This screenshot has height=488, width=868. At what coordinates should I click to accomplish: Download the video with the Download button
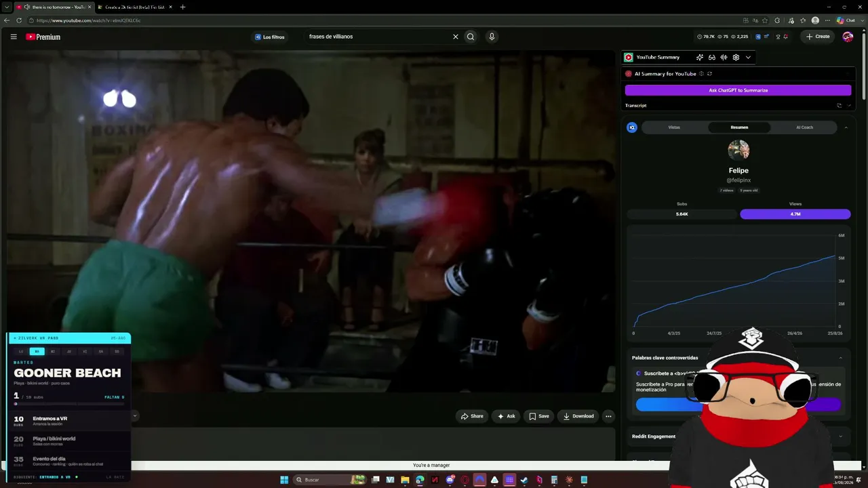point(578,416)
